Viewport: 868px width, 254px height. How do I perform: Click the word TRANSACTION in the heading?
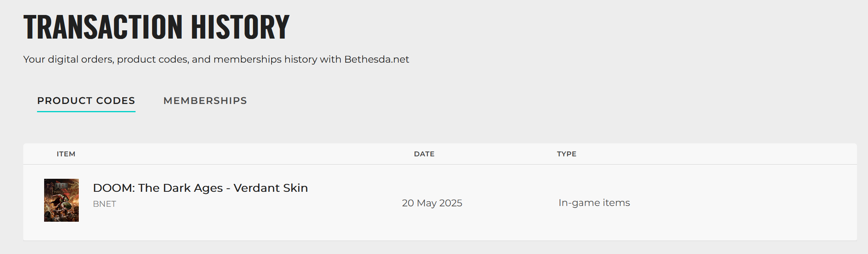click(103, 27)
